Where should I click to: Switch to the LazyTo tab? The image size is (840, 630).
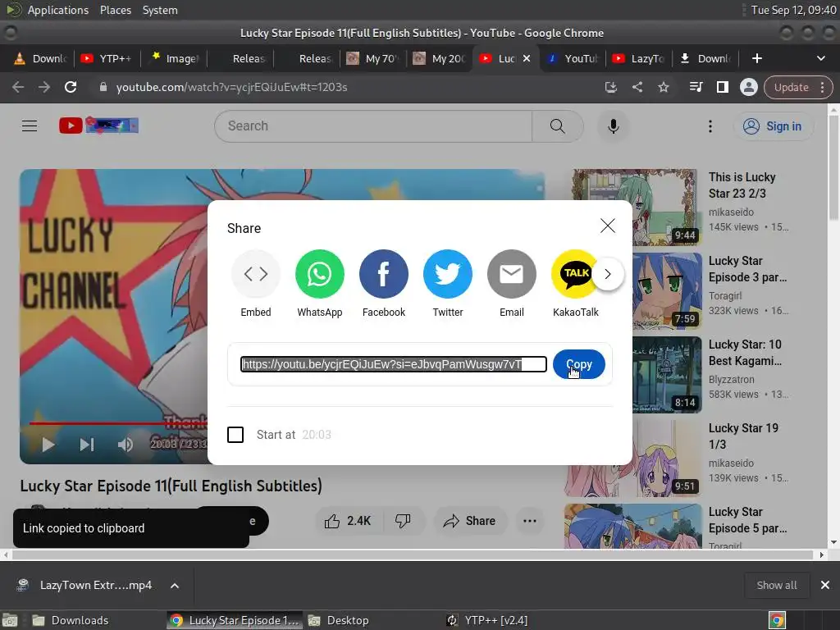coord(640,58)
